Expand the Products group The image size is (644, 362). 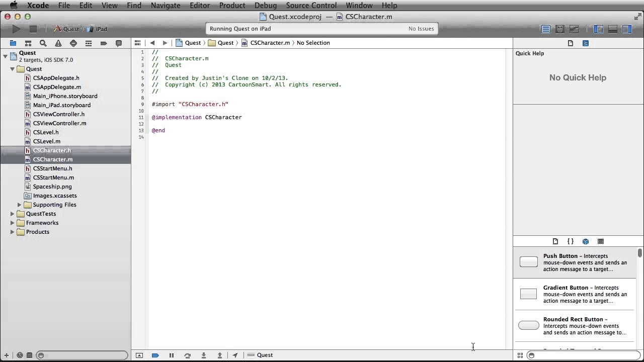(13, 232)
